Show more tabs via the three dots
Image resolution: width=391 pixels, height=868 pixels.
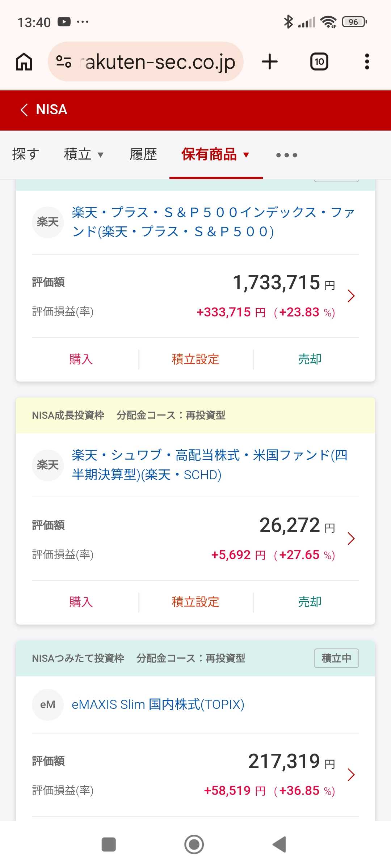point(286,155)
